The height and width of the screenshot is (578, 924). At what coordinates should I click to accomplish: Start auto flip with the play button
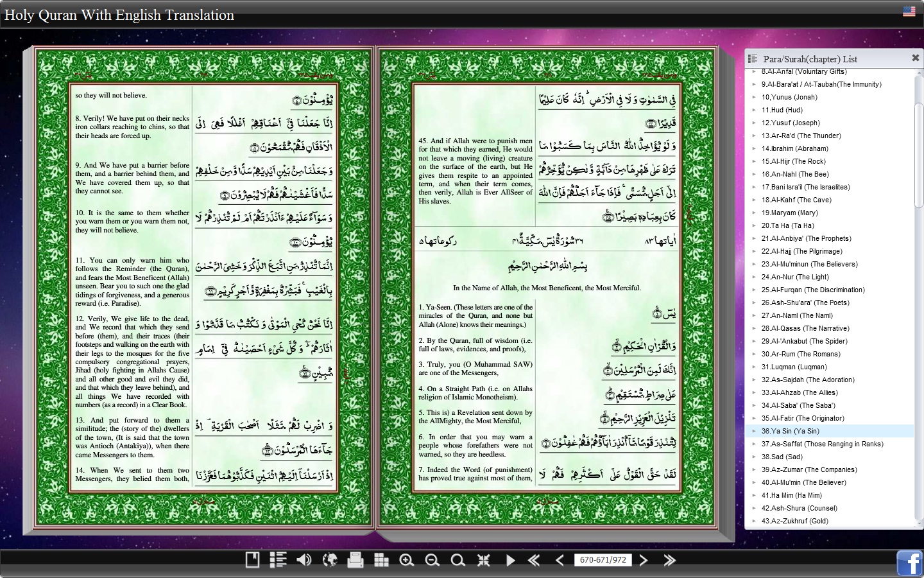pos(511,560)
